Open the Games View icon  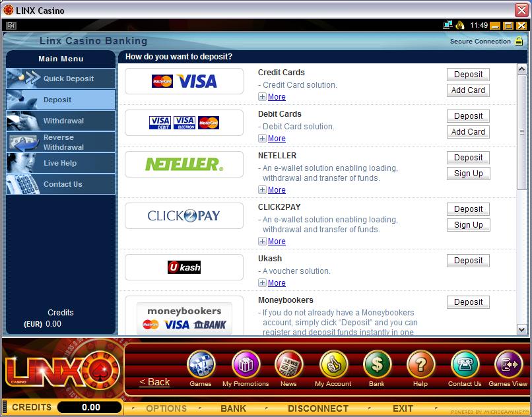[508, 364]
